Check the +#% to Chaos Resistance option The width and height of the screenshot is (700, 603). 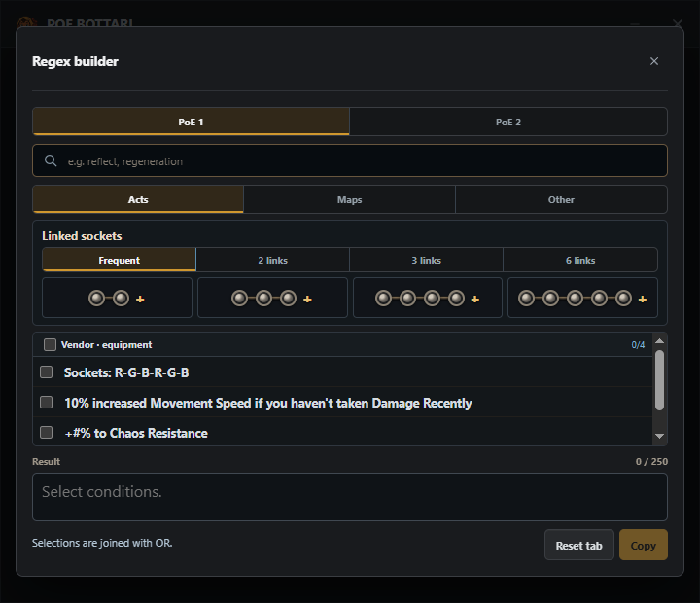click(x=47, y=433)
